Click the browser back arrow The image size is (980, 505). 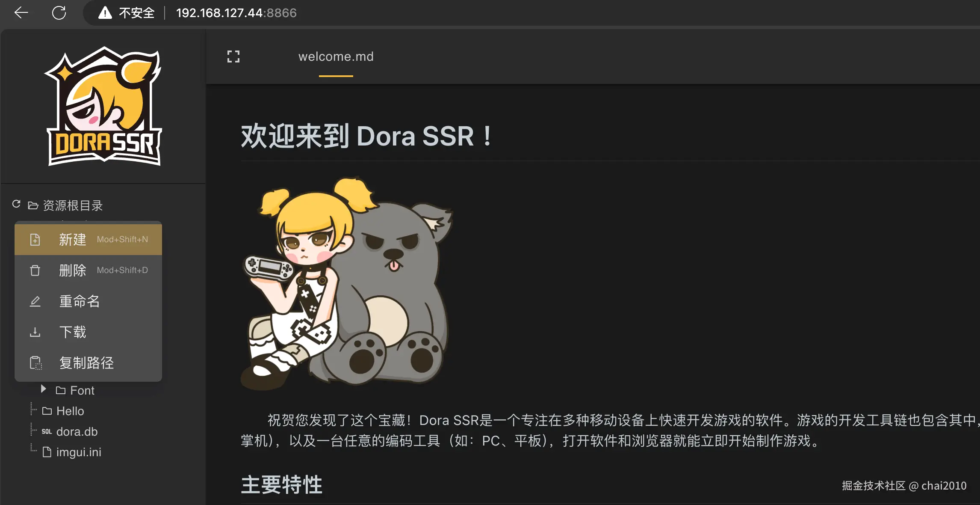tap(21, 13)
